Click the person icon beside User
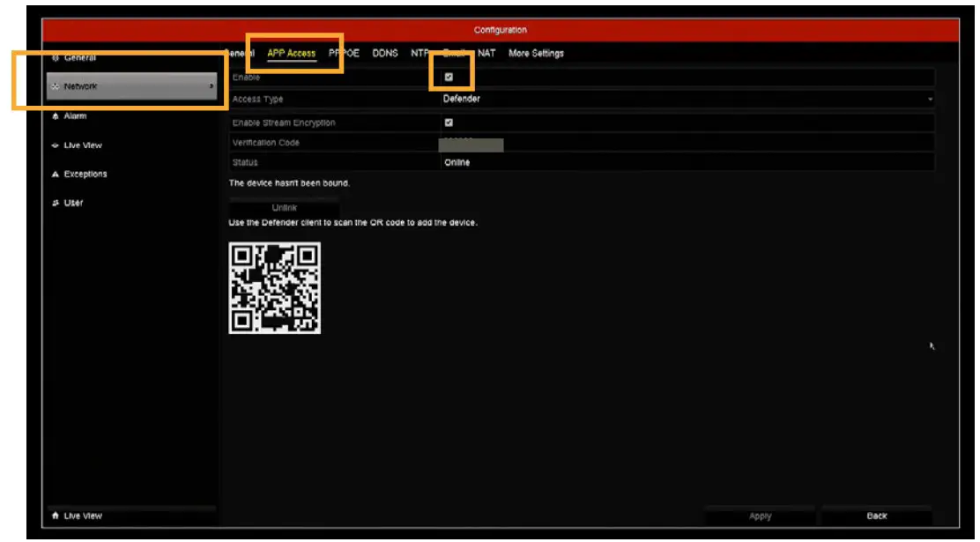Viewport: 980px width, 542px height. (x=56, y=203)
